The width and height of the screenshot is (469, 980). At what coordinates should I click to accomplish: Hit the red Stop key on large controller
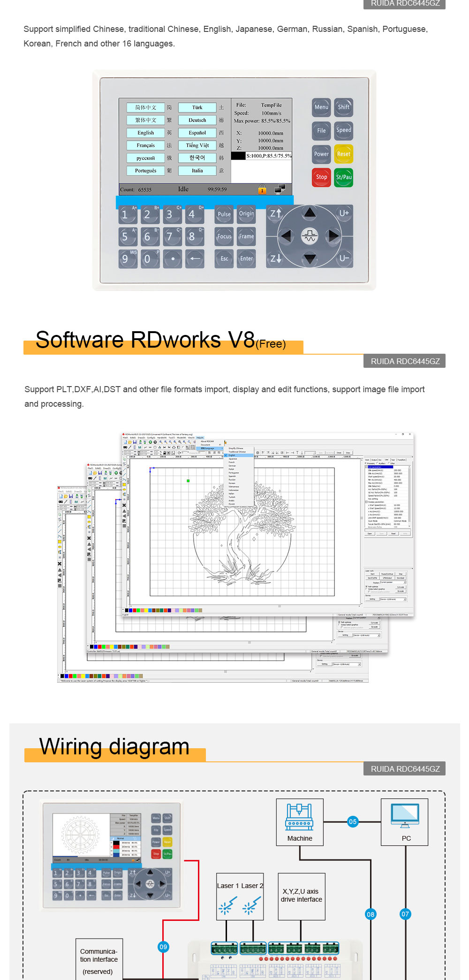[321, 177]
